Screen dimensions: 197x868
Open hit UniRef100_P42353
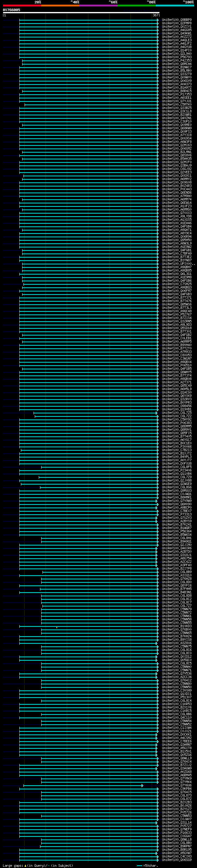[x=177, y=61]
